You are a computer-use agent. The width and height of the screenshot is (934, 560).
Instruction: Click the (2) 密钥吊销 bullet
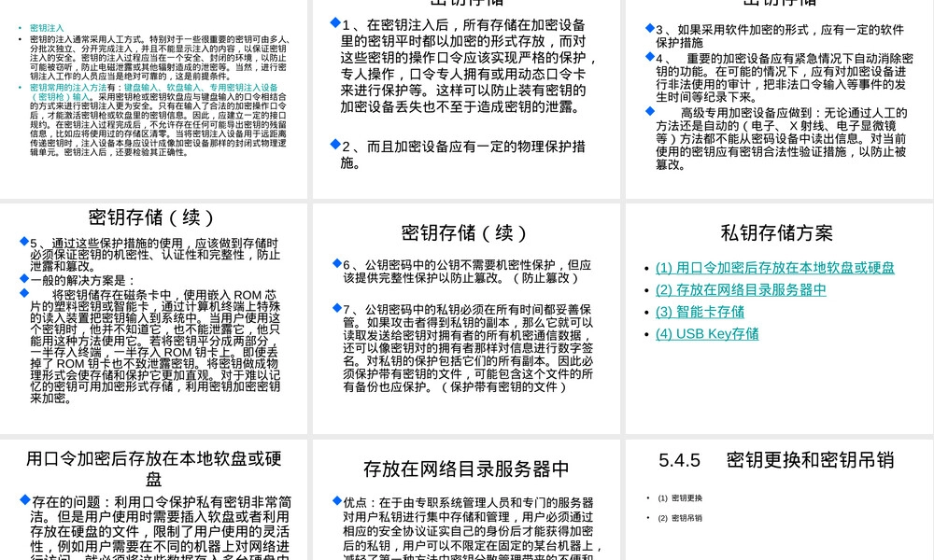tap(680, 518)
